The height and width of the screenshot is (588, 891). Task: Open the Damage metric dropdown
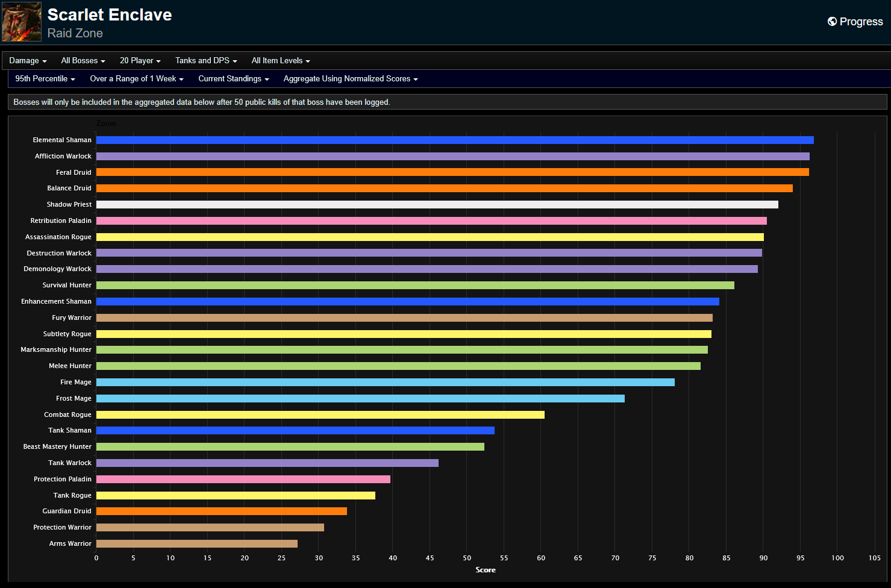point(27,60)
